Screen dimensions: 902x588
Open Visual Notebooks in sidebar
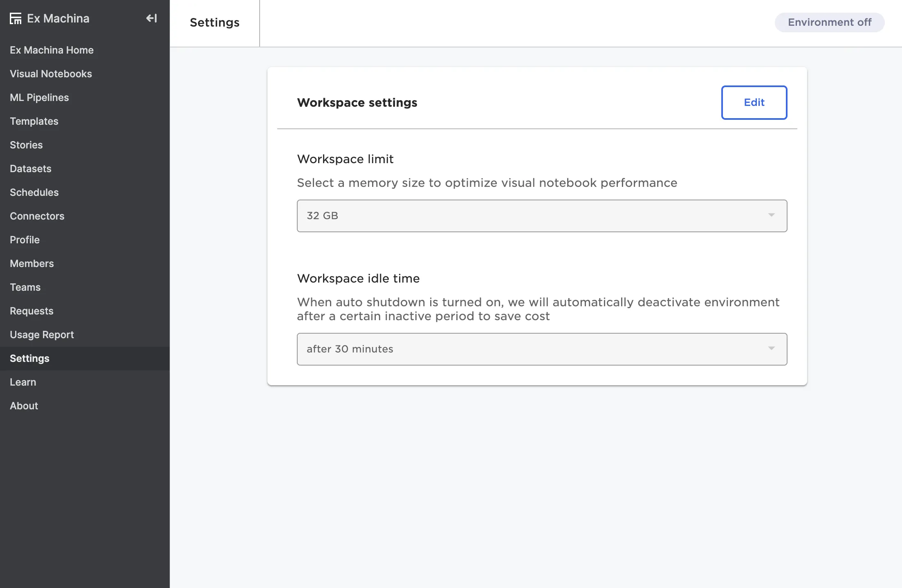[51, 74]
